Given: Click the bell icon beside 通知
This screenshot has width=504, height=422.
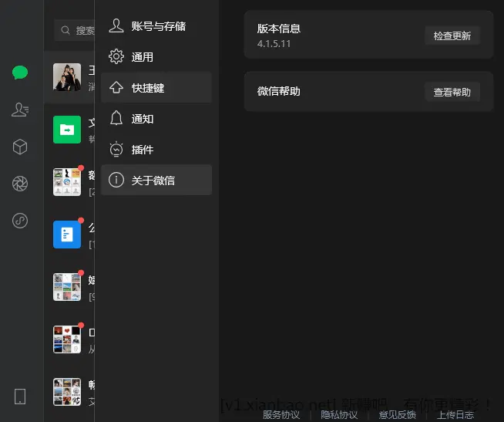Looking at the screenshot, I should (116, 118).
